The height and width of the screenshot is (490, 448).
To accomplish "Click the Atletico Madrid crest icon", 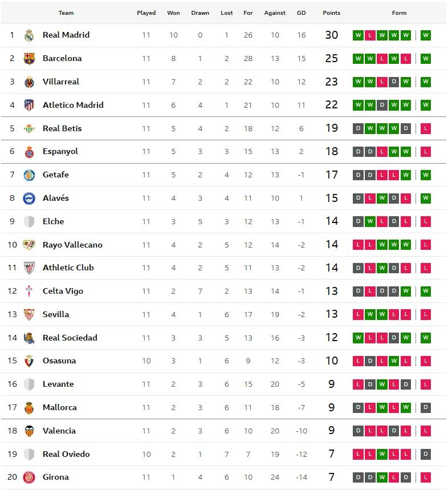I will [x=29, y=106].
